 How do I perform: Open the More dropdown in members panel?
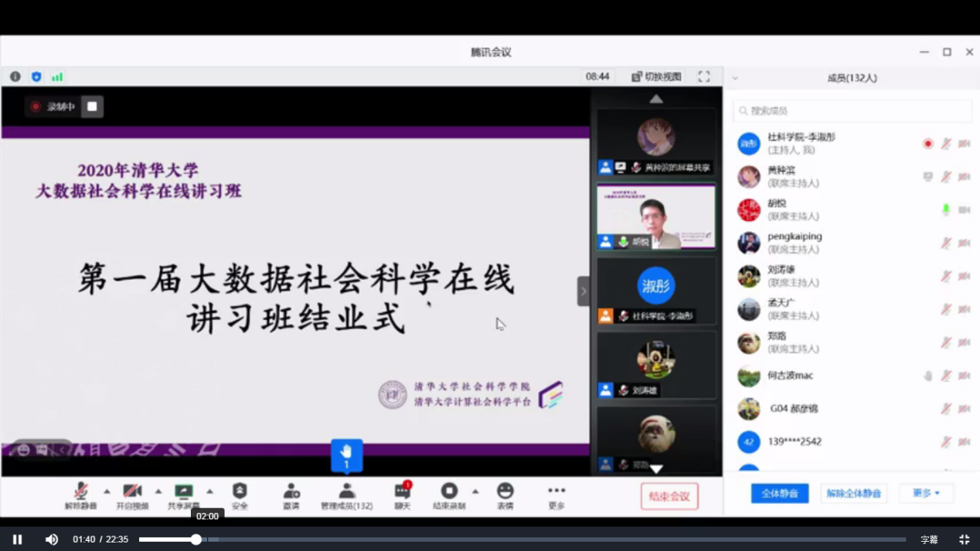[x=926, y=493]
